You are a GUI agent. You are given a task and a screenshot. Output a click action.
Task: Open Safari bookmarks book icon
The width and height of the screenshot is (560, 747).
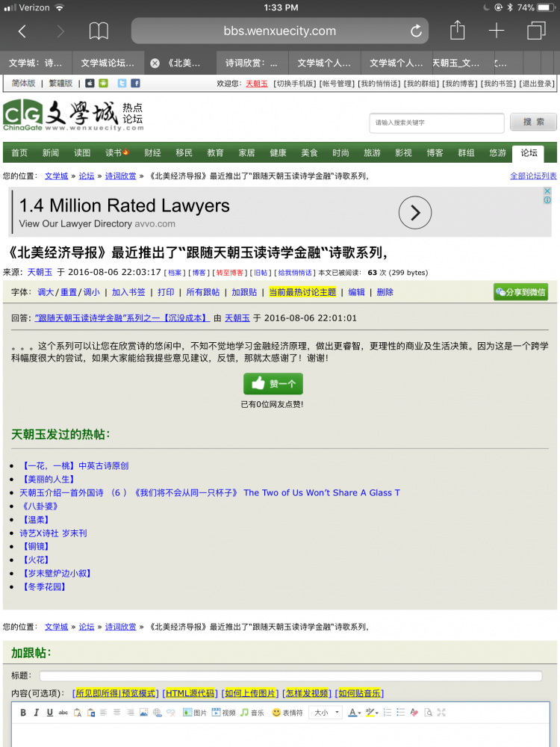(x=99, y=31)
